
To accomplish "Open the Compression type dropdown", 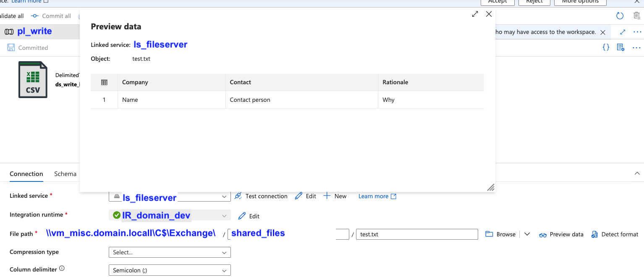I will [170, 252].
